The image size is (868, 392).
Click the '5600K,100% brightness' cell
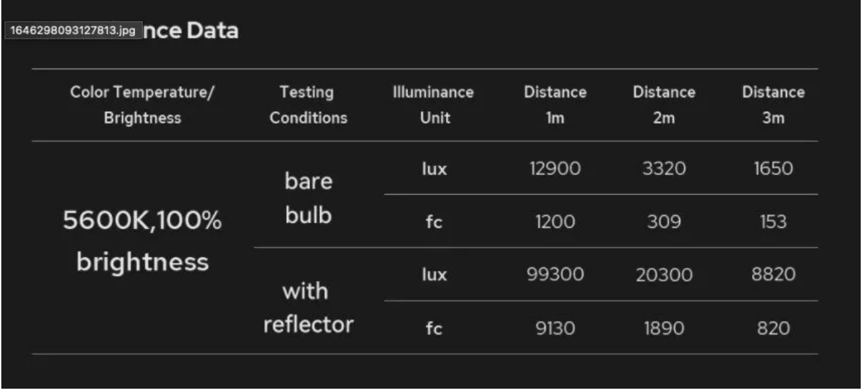[x=142, y=242]
